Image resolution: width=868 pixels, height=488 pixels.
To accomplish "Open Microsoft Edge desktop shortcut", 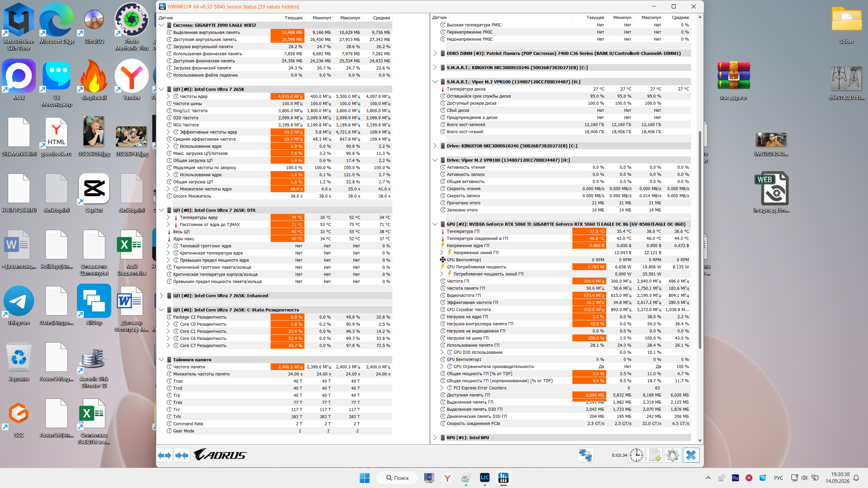I will tap(56, 24).
